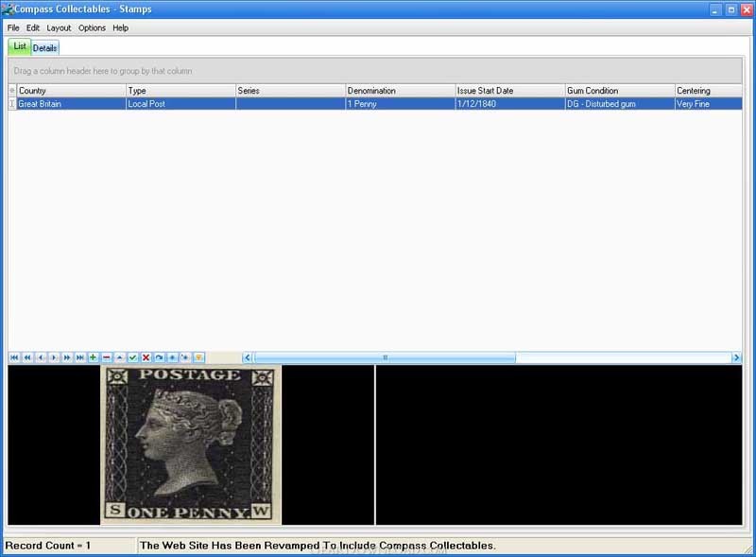Jump to the next page of records
Image resolution: width=756 pixels, height=557 pixels.
click(x=66, y=357)
